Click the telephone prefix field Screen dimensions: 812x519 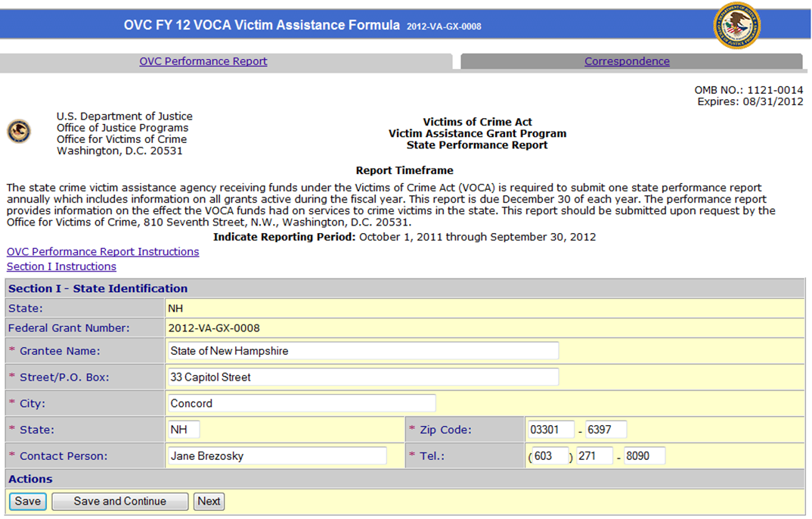[x=594, y=456]
